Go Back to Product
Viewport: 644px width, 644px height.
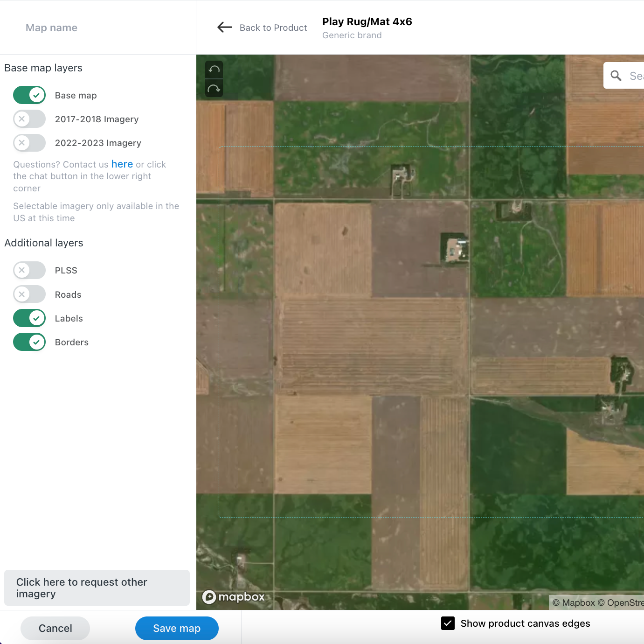pos(273,28)
